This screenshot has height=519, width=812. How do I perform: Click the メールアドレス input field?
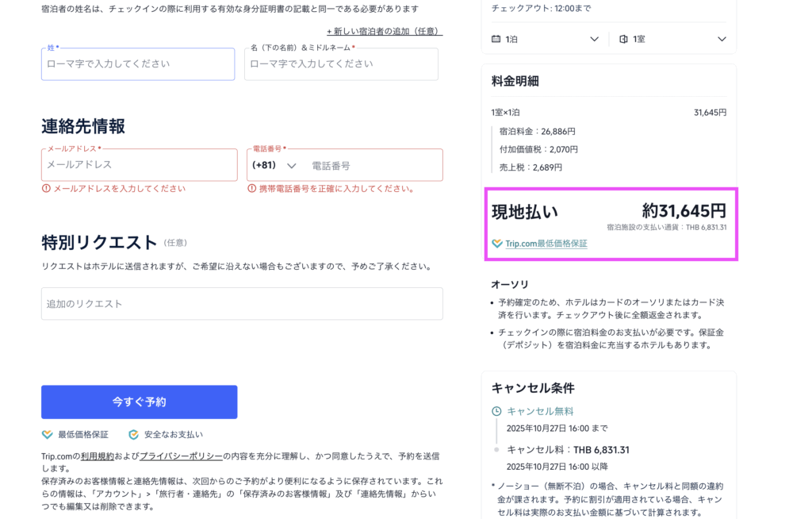coord(139,165)
